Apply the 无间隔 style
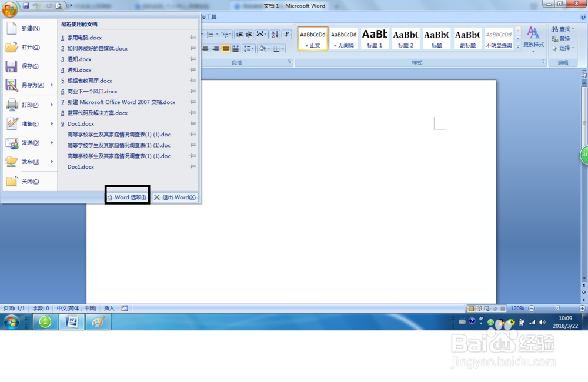Image resolution: width=588 pixels, height=382 pixels. pos(344,38)
